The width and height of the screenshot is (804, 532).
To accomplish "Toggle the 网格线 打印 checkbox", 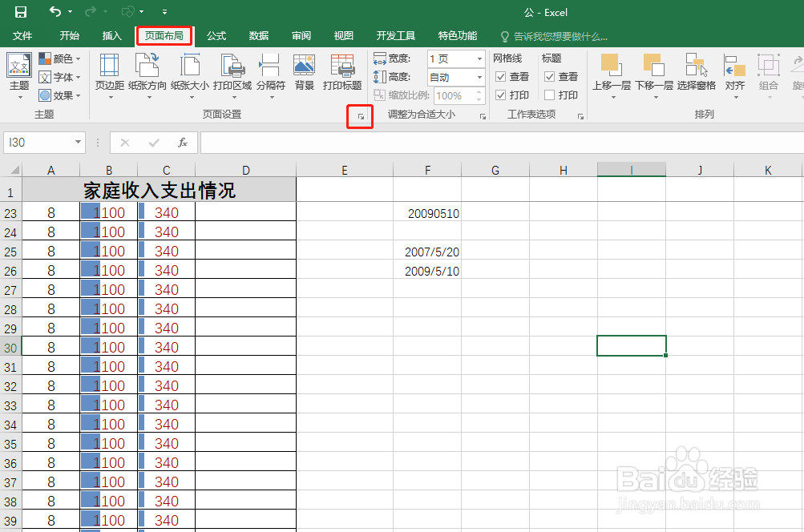I will point(501,95).
